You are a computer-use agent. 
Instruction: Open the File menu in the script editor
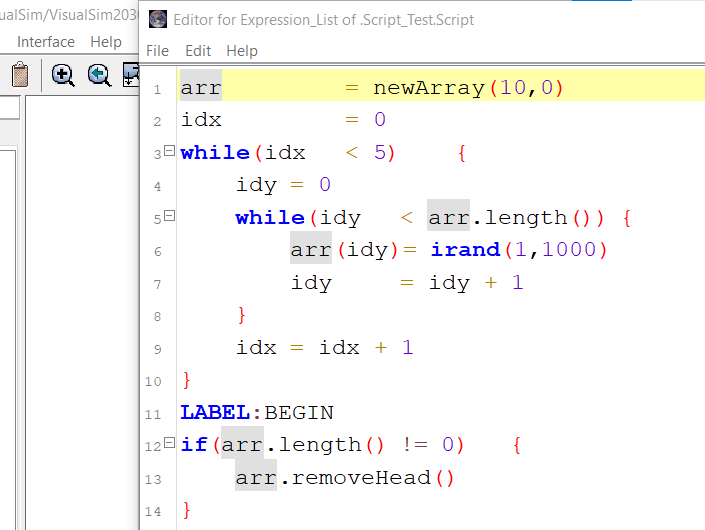157,51
